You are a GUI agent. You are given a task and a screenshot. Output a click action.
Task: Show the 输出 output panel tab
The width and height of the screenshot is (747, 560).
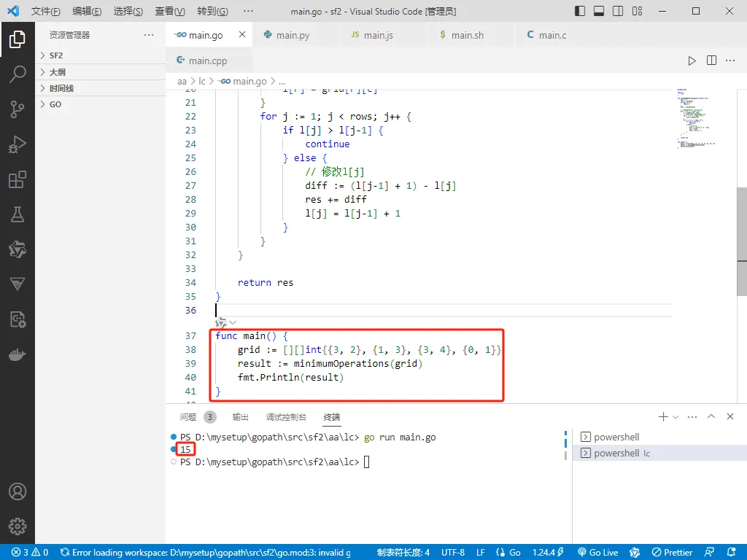[x=241, y=417]
